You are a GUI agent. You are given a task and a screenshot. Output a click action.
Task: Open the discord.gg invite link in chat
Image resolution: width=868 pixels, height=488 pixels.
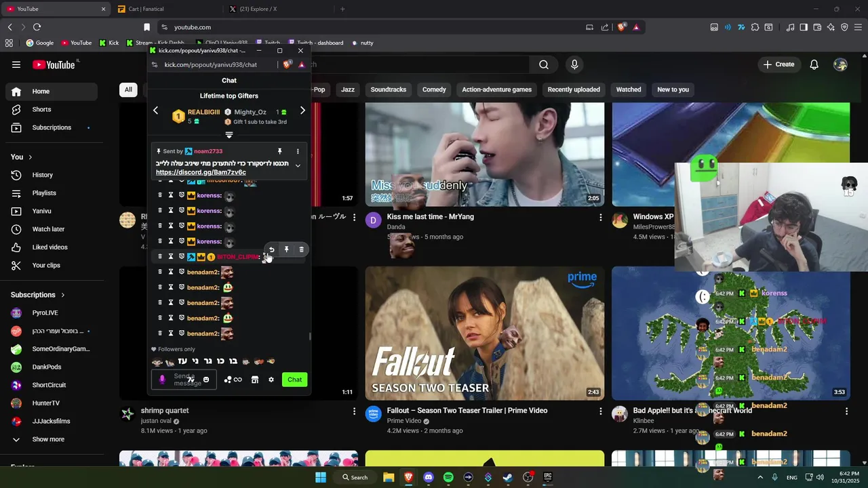click(x=201, y=173)
